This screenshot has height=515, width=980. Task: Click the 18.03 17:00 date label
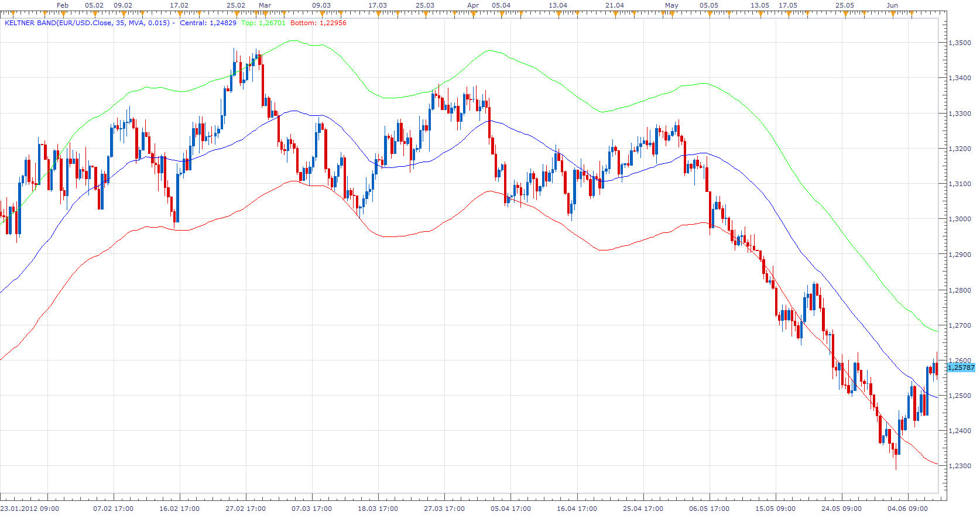[x=378, y=509]
